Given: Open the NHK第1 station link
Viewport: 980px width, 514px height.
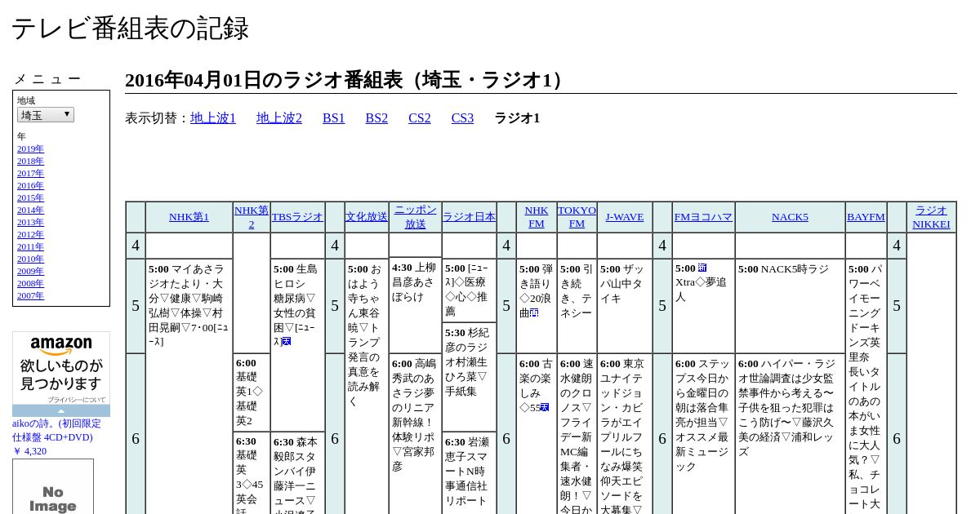Looking at the screenshot, I should [x=189, y=217].
